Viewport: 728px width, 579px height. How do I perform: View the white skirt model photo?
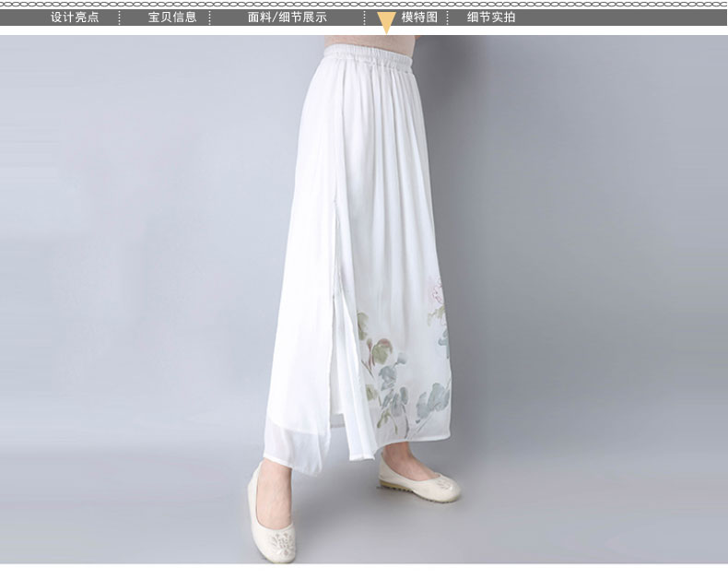point(364,300)
